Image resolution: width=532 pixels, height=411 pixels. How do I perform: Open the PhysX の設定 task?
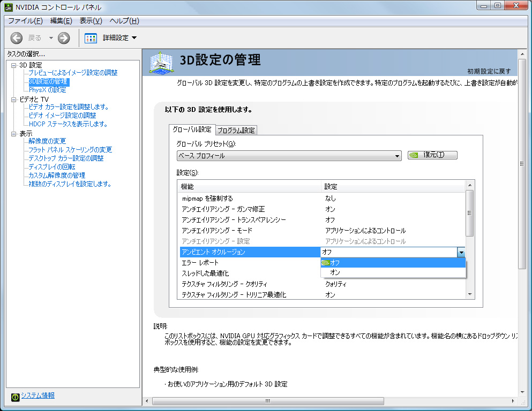48,90
